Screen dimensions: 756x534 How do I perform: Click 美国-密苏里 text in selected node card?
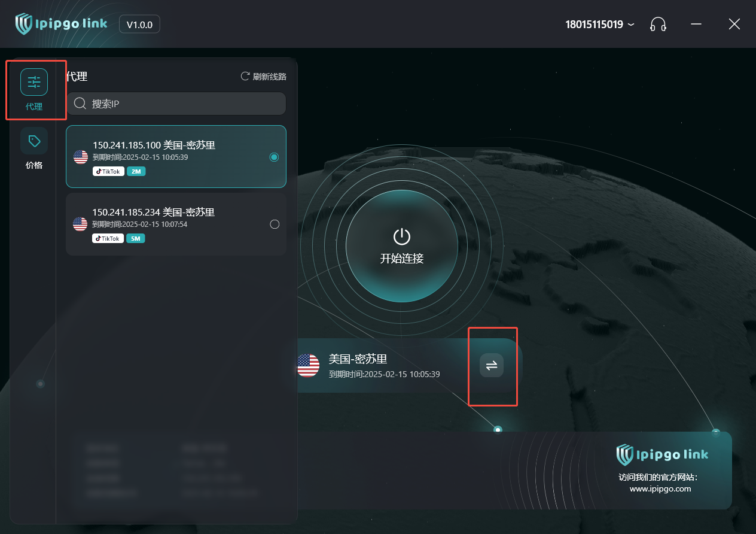tap(358, 359)
